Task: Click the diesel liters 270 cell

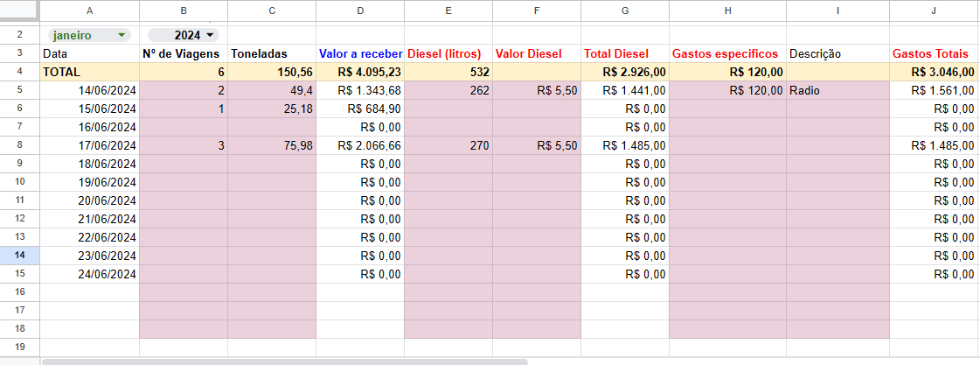Action: [448, 145]
